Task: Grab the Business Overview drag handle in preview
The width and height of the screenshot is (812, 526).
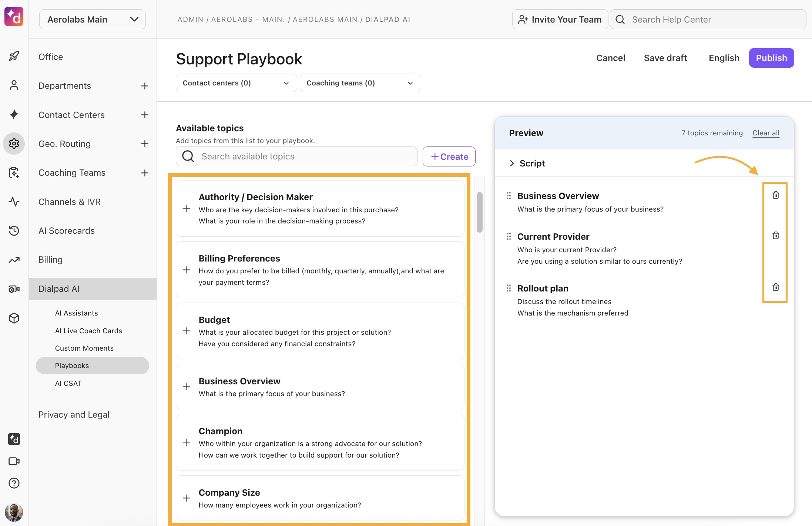Action: click(x=509, y=196)
